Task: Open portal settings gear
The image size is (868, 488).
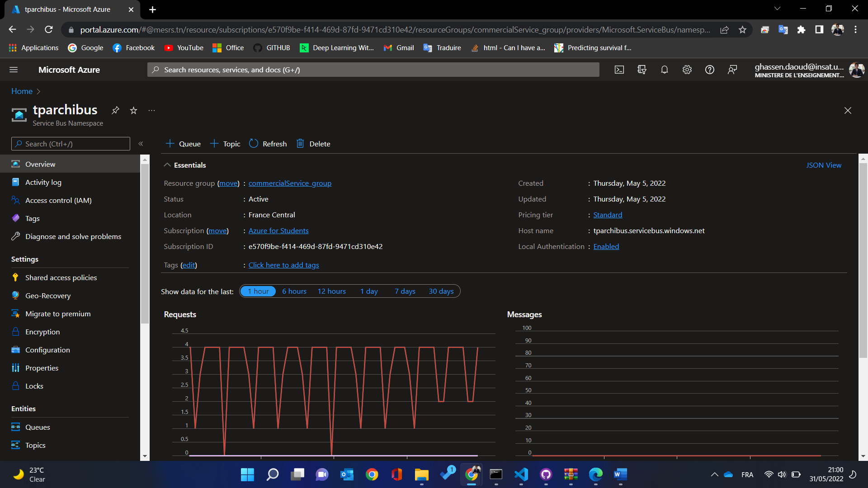Action: point(687,70)
